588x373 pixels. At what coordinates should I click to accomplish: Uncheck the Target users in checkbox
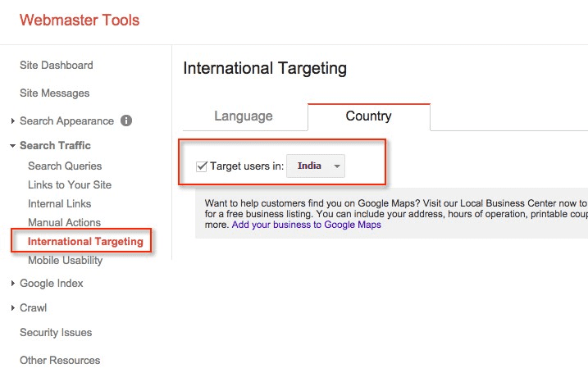202,166
